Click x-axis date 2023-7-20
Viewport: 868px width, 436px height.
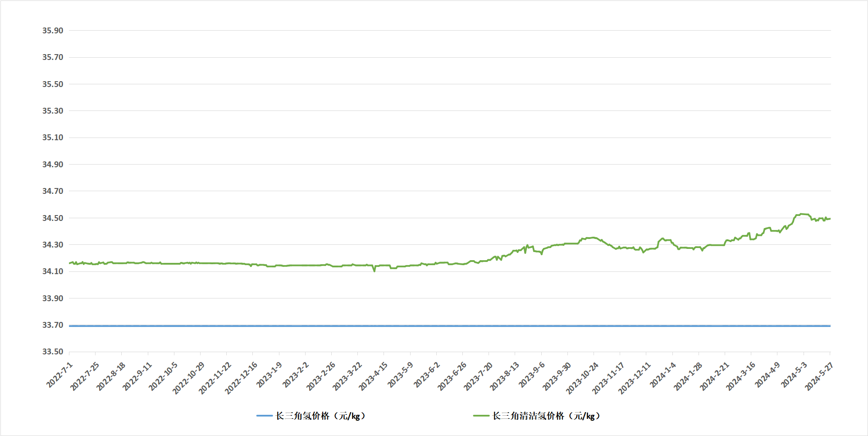pos(478,376)
